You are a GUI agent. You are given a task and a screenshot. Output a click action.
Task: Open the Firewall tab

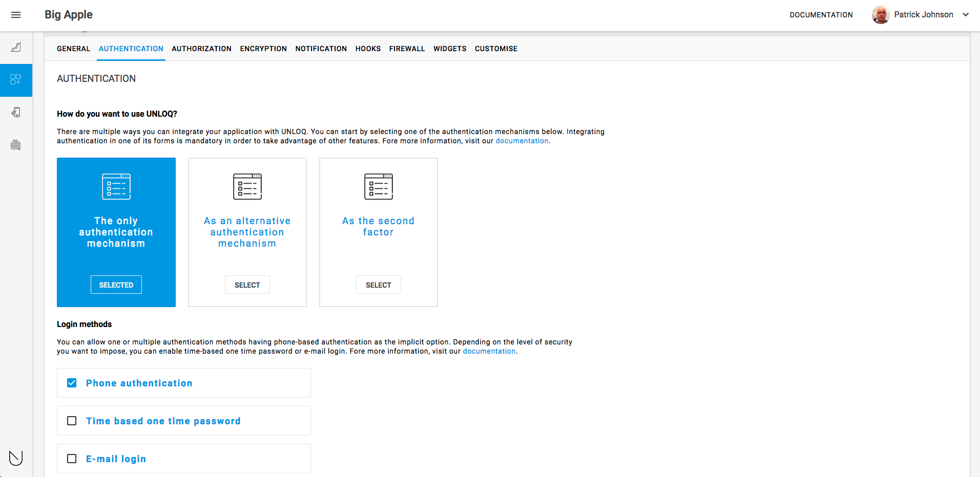pyautogui.click(x=407, y=49)
